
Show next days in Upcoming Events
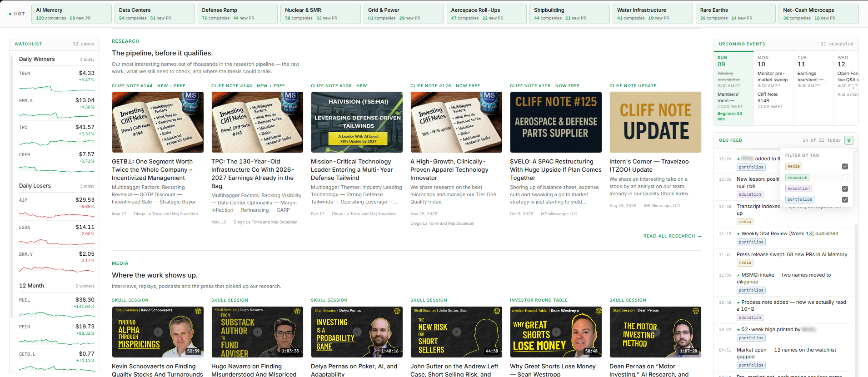click(x=853, y=88)
